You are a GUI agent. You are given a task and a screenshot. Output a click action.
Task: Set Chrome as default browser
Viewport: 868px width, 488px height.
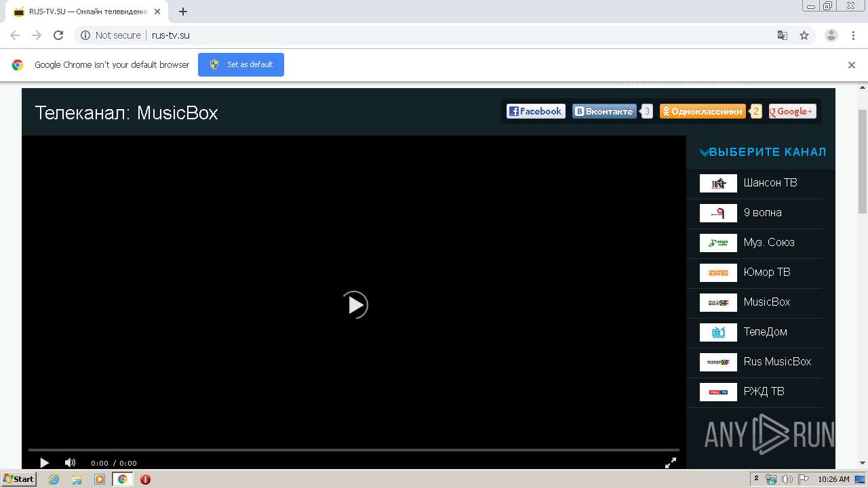point(241,64)
